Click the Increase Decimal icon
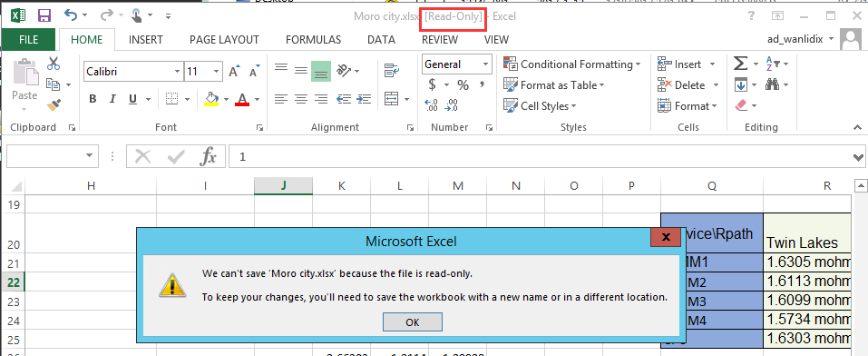 click(x=431, y=105)
